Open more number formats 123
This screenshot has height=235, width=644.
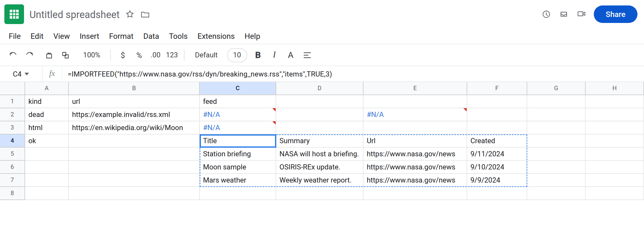(172, 55)
